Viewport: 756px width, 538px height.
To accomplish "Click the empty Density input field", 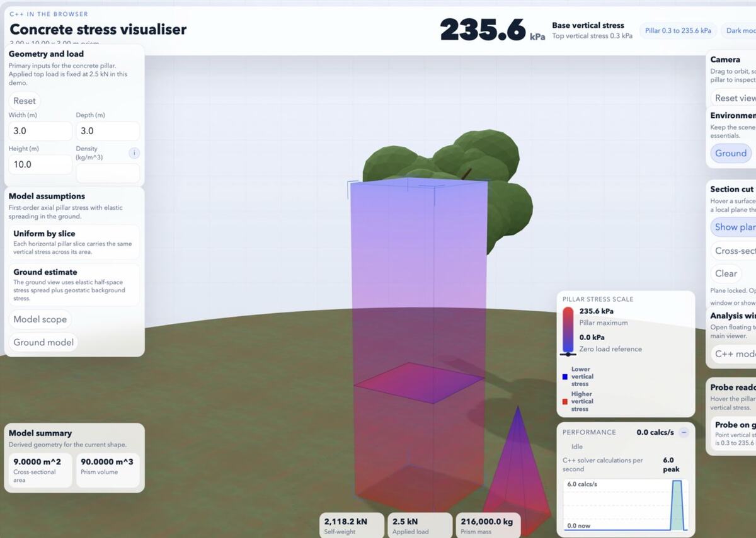I will pyautogui.click(x=108, y=173).
